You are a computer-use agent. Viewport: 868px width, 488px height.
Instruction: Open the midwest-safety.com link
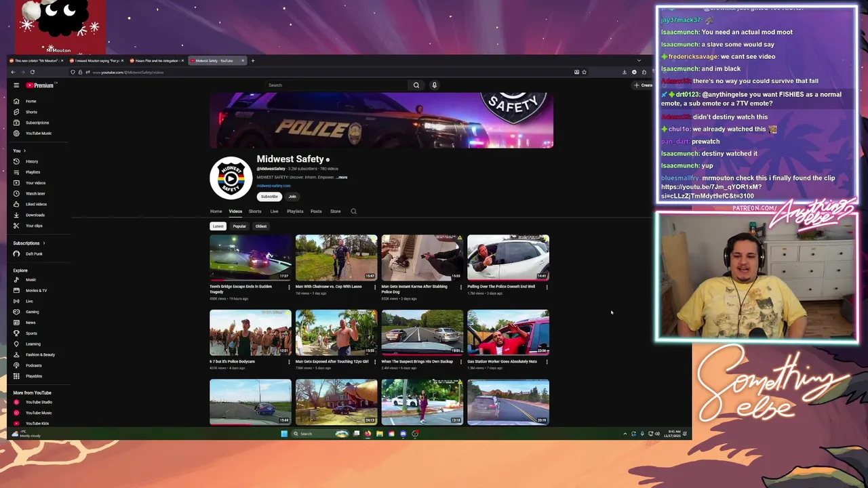point(273,186)
